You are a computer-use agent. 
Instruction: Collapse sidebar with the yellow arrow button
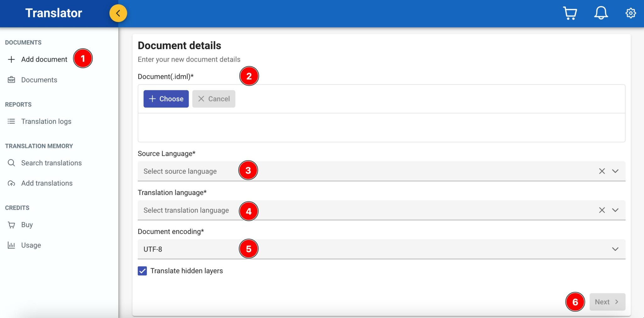point(118,13)
